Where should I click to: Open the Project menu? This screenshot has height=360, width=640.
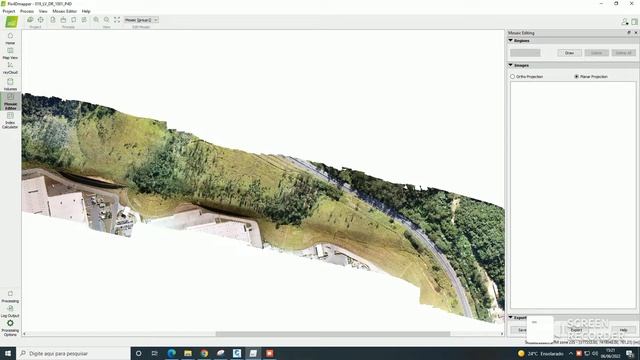click(x=9, y=11)
